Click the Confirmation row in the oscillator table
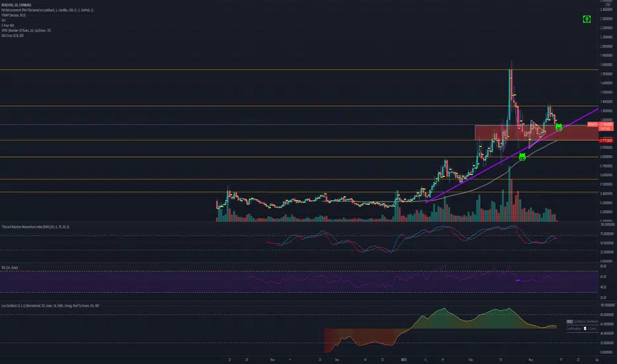This screenshot has width=617, height=364. point(582,328)
